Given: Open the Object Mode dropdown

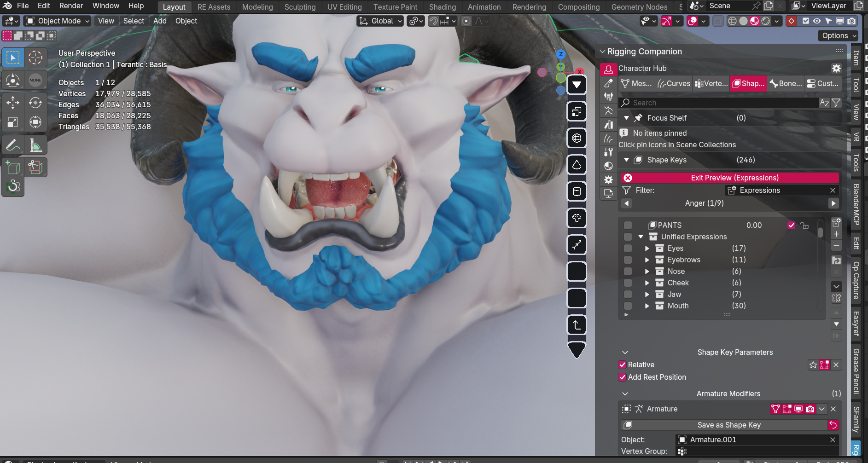Looking at the screenshot, I should point(58,21).
